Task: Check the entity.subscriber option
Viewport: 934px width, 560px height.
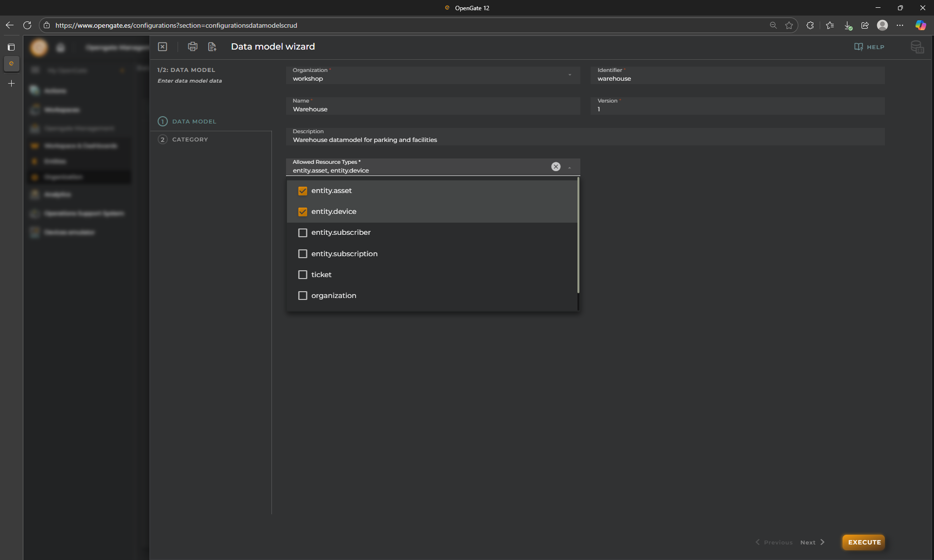Action: pos(303,233)
